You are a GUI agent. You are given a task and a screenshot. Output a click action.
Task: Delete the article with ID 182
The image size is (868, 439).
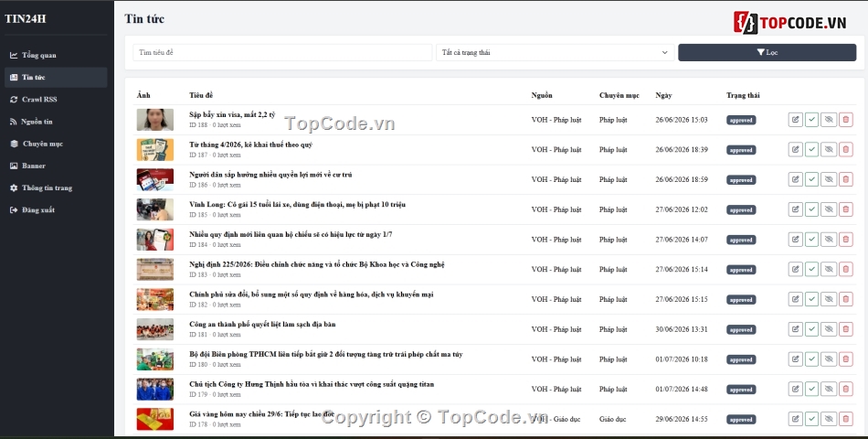845,299
